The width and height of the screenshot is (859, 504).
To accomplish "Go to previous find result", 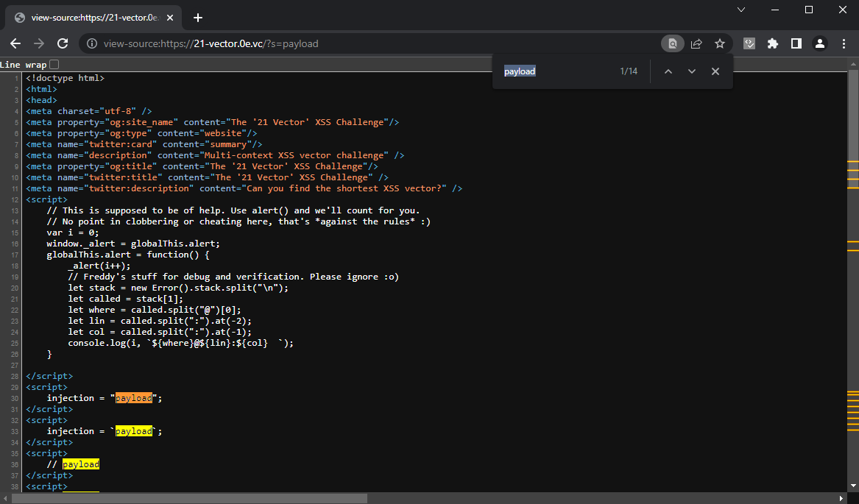I will (x=668, y=71).
